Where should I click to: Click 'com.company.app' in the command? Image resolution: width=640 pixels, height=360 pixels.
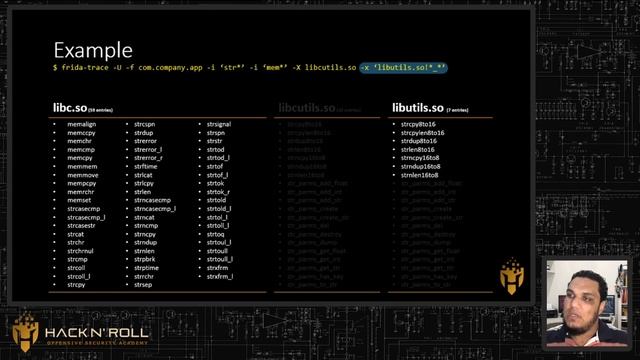(x=170, y=68)
